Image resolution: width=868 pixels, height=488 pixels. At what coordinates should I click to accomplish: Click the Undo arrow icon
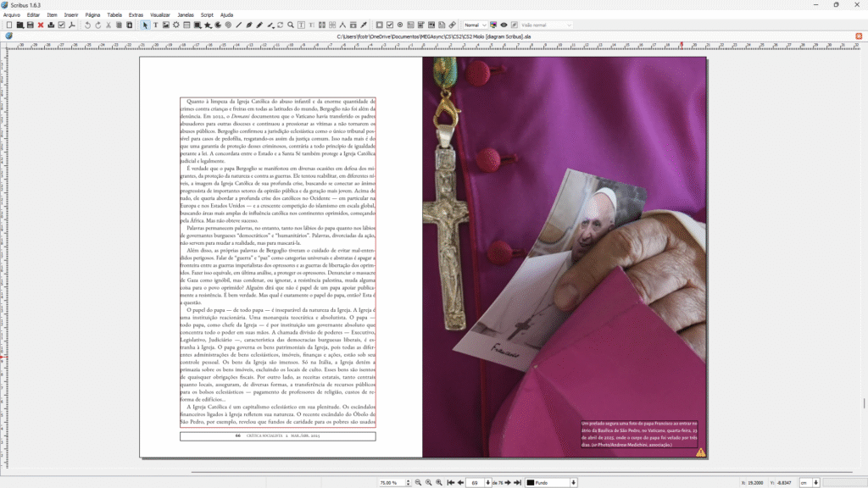(x=87, y=25)
